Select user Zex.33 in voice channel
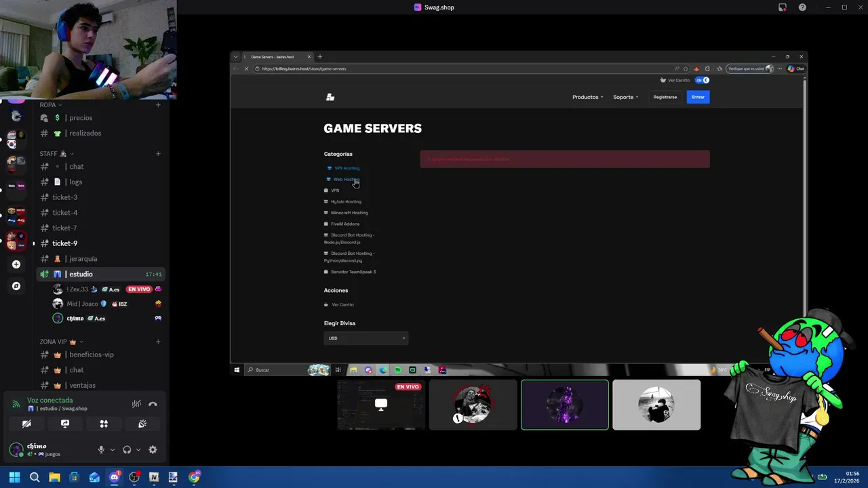Screen dimensions: 868x488 (107, 289)
